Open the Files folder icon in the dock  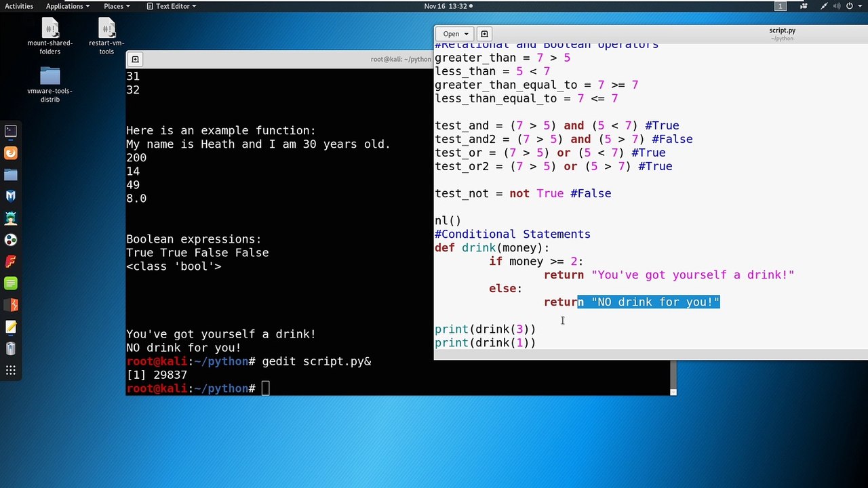pyautogui.click(x=11, y=175)
